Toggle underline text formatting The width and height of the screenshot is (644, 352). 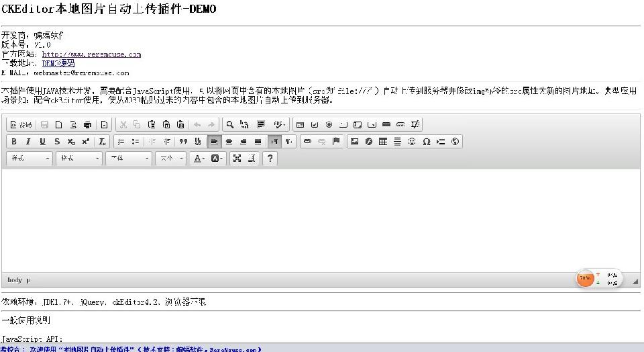pos(42,142)
